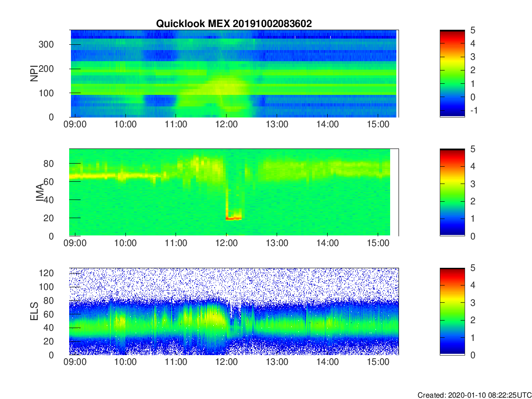
Task: Click the 0 label on ELS colorbar
Action: [473, 355]
